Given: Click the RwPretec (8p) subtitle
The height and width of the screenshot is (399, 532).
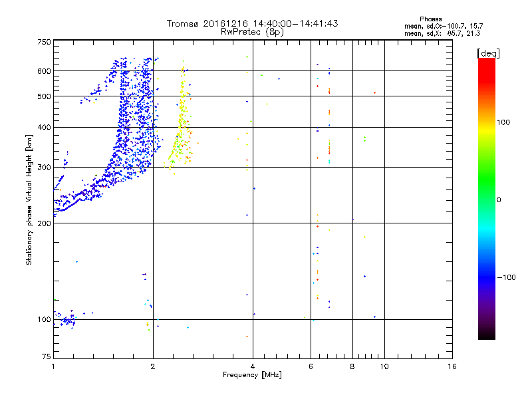Looking at the screenshot, I should 252,32.
